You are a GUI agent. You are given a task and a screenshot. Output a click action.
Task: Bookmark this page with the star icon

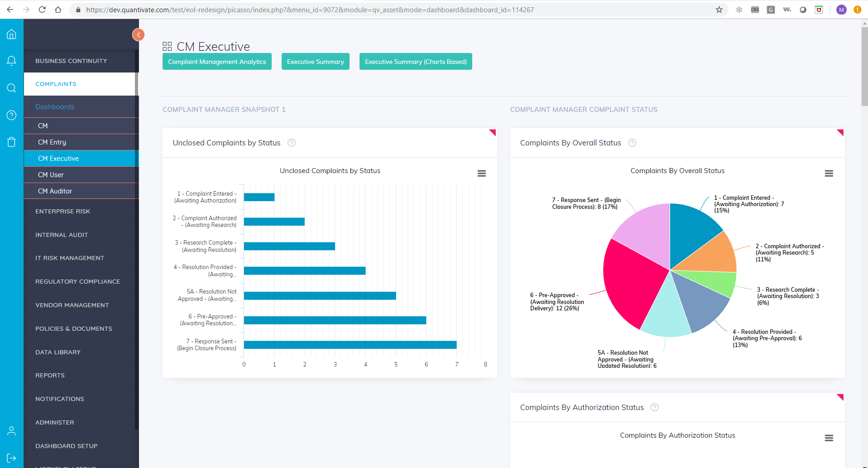[719, 10]
